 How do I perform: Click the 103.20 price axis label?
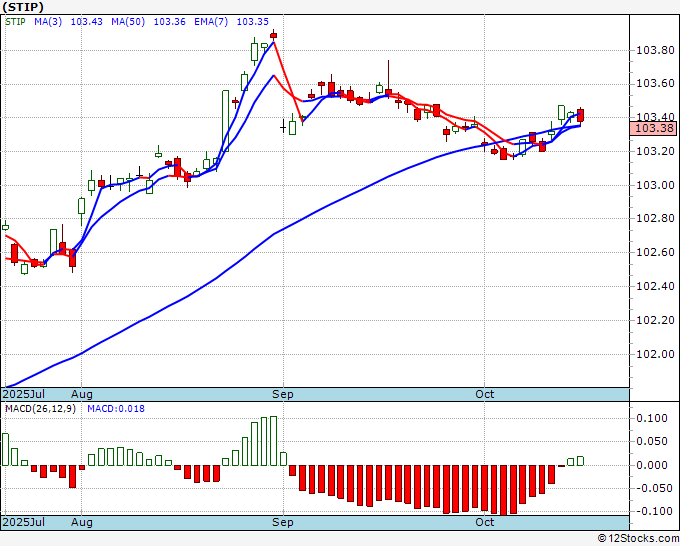point(655,151)
